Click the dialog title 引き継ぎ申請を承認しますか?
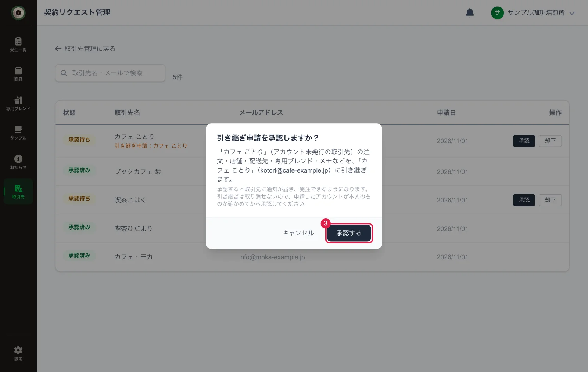This screenshot has height=372, width=588. 268,138
